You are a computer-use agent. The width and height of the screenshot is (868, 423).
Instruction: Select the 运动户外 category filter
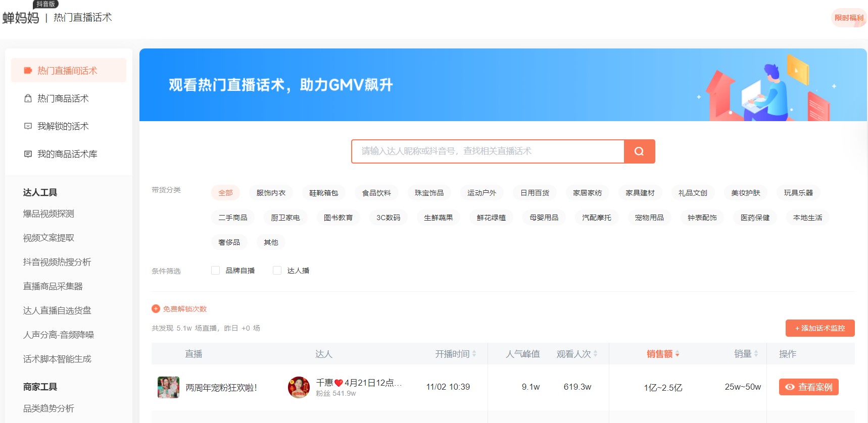(x=481, y=193)
